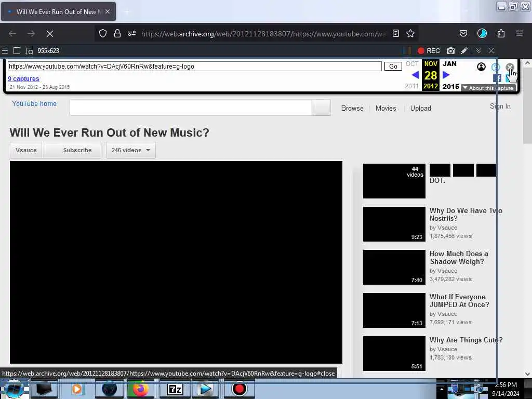Open the Windows Start button
This screenshot has height=399, width=532.
pyautogui.click(x=14, y=389)
